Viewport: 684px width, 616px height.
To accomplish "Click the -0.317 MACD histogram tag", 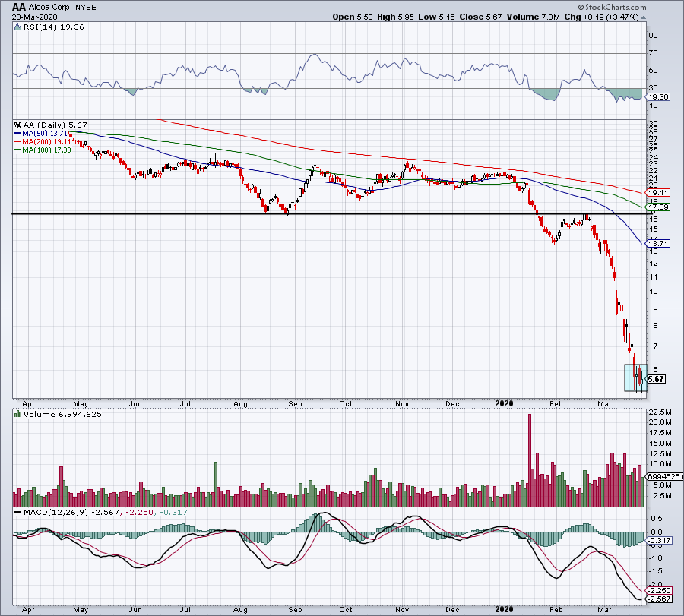I will coord(656,540).
